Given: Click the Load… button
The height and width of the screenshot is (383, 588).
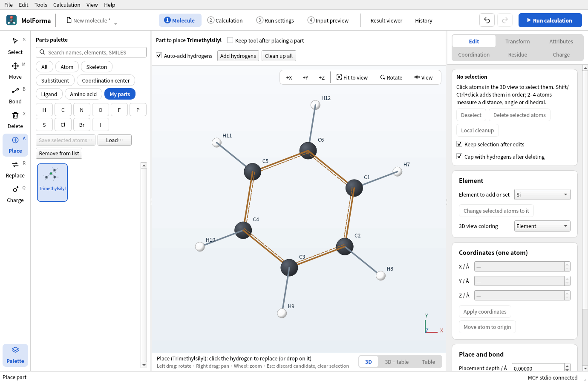Looking at the screenshot, I should [115, 140].
